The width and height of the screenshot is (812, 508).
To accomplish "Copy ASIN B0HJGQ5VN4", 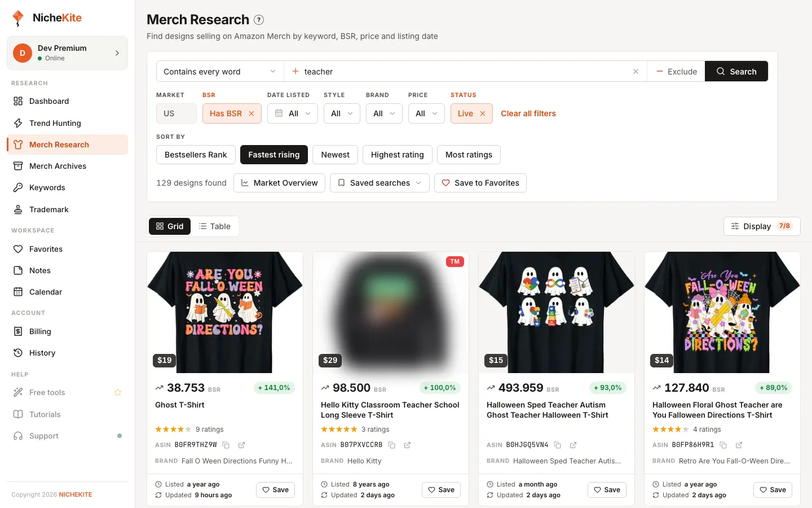I will click(x=558, y=445).
